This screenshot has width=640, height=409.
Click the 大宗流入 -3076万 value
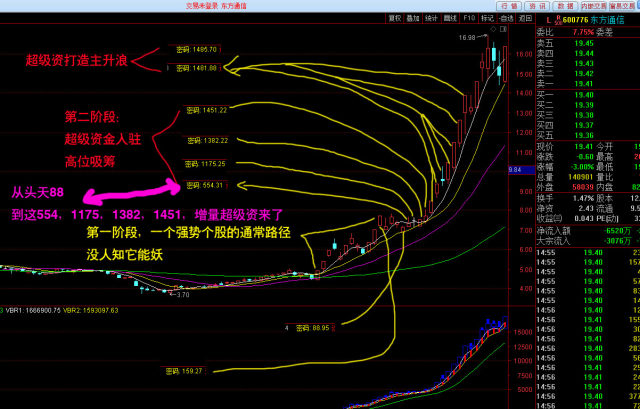(618, 241)
